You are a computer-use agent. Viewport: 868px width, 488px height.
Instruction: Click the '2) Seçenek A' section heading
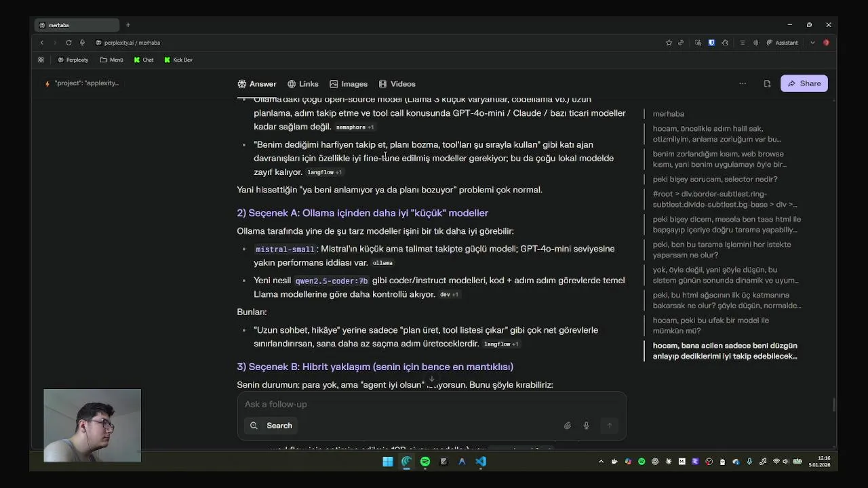click(362, 213)
